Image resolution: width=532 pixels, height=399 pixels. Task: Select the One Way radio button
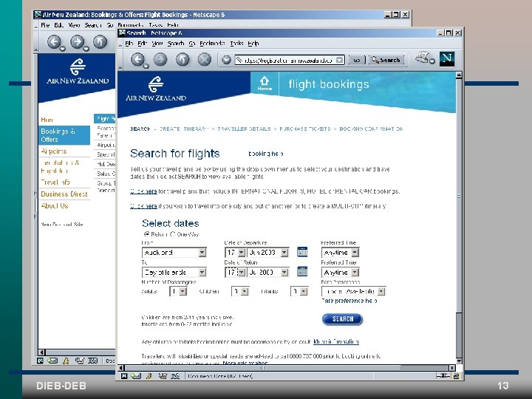pyautogui.click(x=173, y=234)
